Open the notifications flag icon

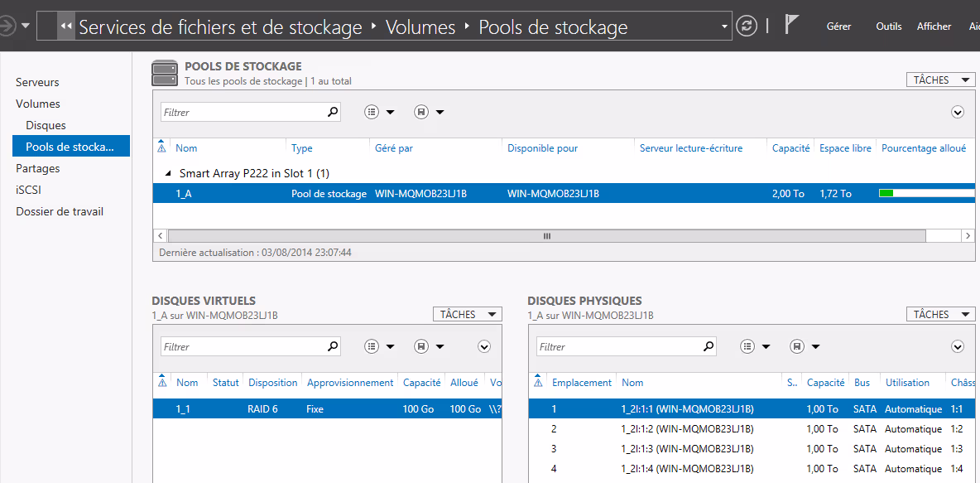[790, 26]
